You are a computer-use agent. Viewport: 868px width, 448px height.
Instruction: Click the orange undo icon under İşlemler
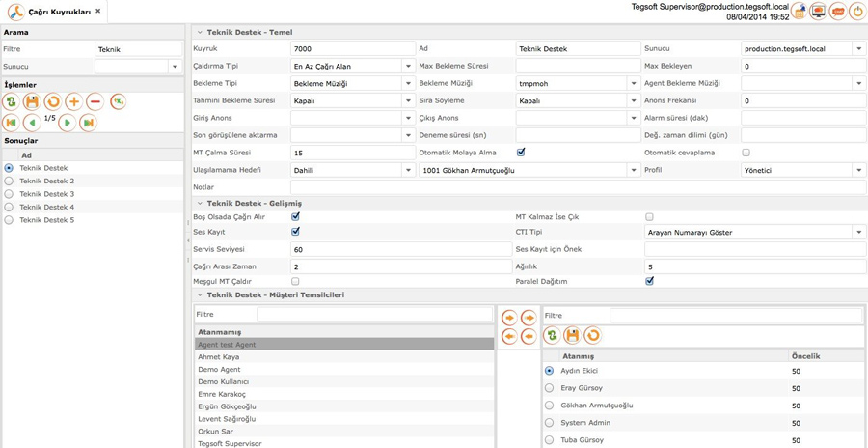[x=53, y=102]
